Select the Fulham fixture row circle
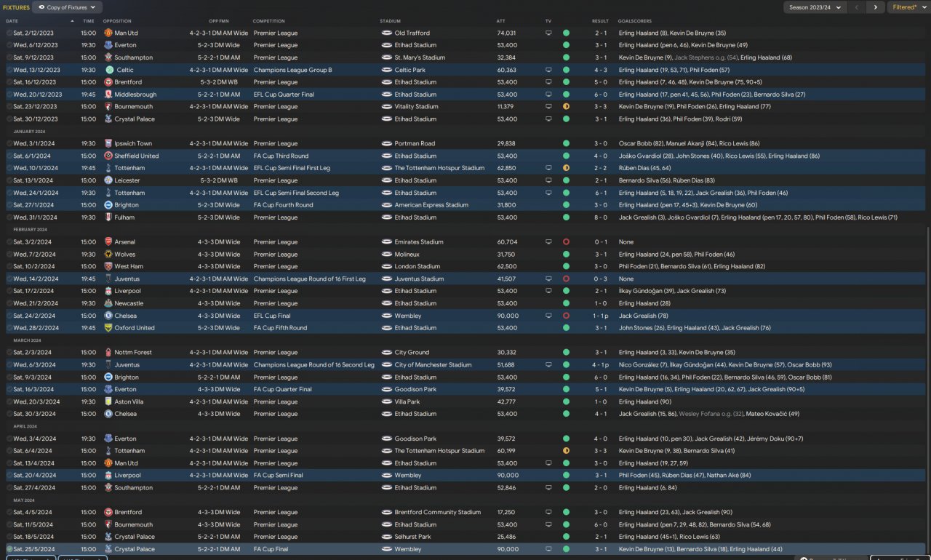The image size is (931, 560). click(9, 217)
